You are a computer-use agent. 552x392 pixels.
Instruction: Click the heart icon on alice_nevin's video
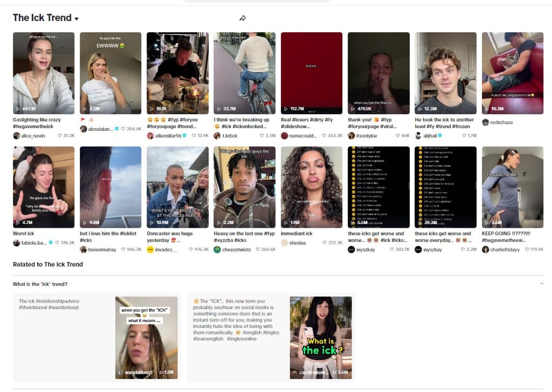point(60,136)
